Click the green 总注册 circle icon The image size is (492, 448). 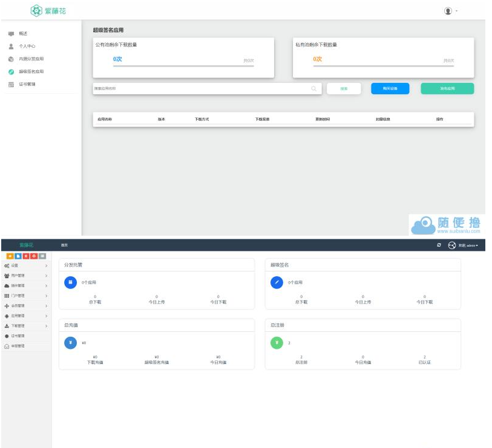(x=277, y=343)
